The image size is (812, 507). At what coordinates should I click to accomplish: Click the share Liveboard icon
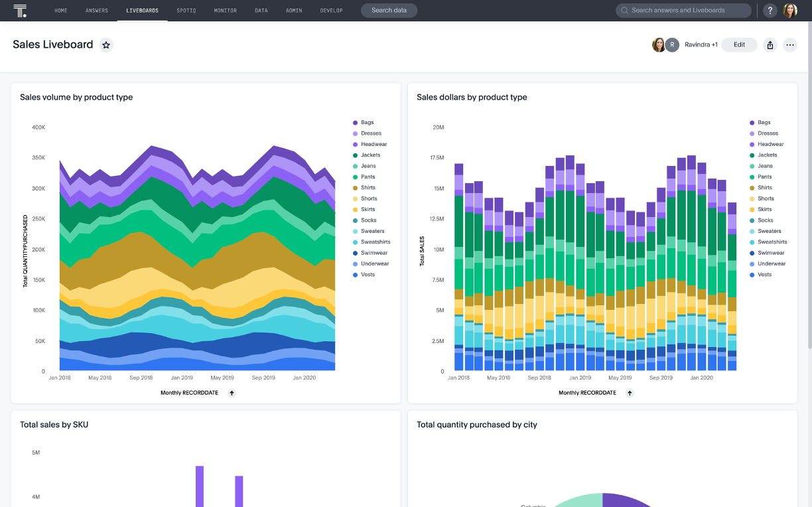coord(770,45)
